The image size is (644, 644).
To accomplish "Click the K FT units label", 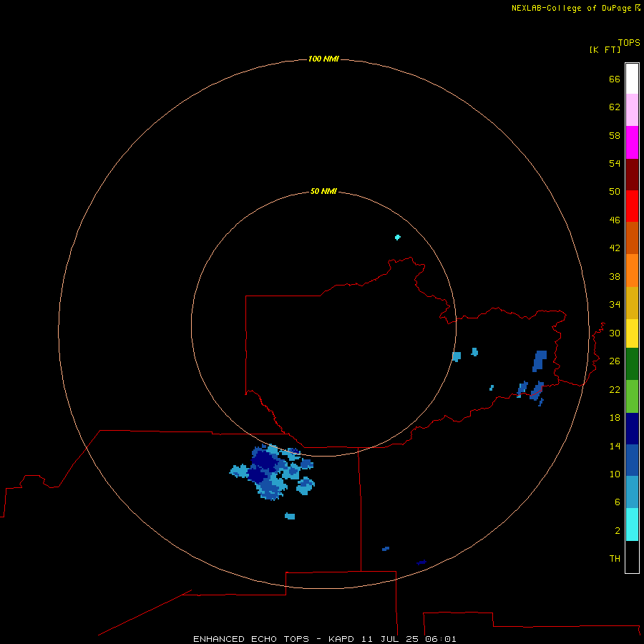I will pos(605,49).
